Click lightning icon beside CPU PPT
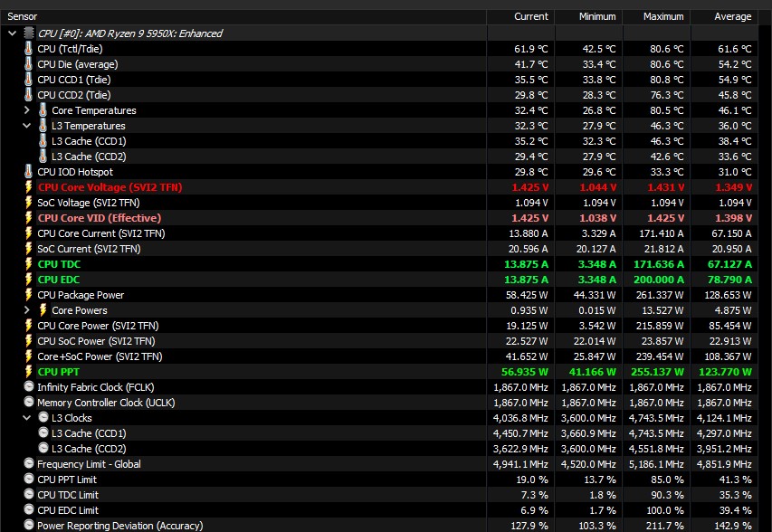The width and height of the screenshot is (772, 532). pyautogui.click(x=29, y=372)
